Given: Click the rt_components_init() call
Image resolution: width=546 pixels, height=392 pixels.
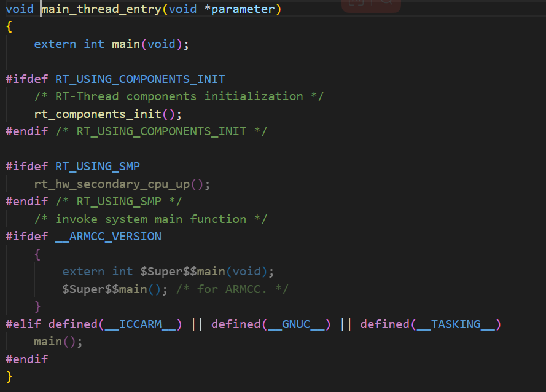Looking at the screenshot, I should point(108,114).
